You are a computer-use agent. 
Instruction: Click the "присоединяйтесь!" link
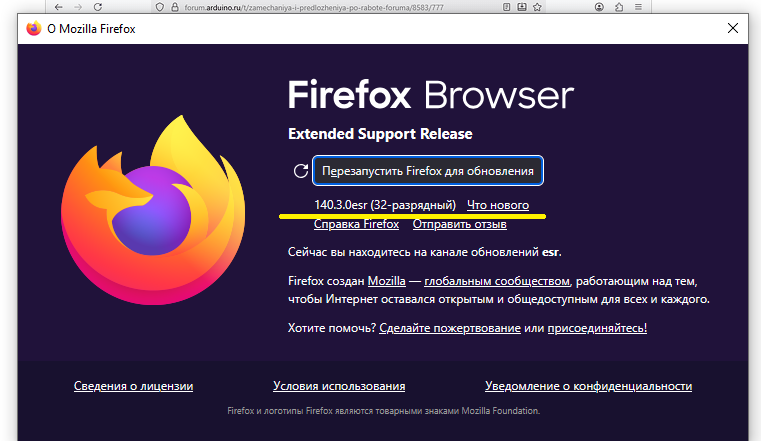pyautogui.click(x=597, y=328)
